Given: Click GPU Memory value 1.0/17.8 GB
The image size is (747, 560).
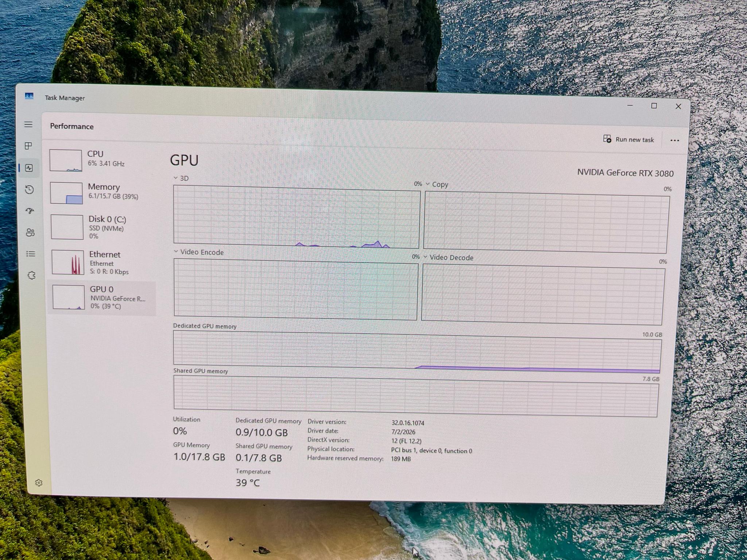Looking at the screenshot, I should click(199, 457).
